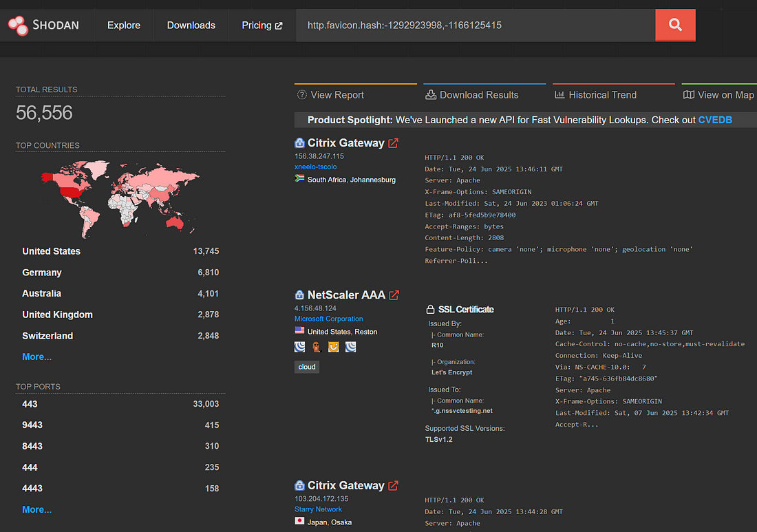Go to the Pricing page
Image resolution: width=757 pixels, height=532 pixels.
[262, 25]
